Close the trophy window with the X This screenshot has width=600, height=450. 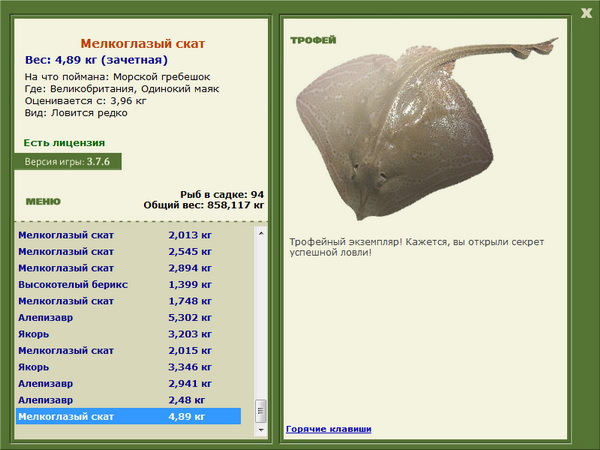[x=586, y=13]
